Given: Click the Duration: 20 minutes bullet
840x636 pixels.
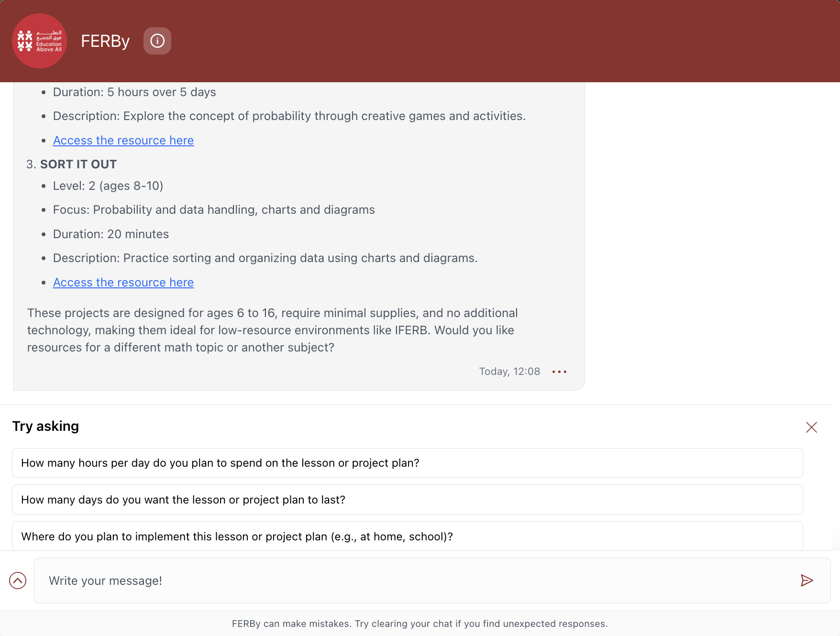Looking at the screenshot, I should [x=111, y=234].
